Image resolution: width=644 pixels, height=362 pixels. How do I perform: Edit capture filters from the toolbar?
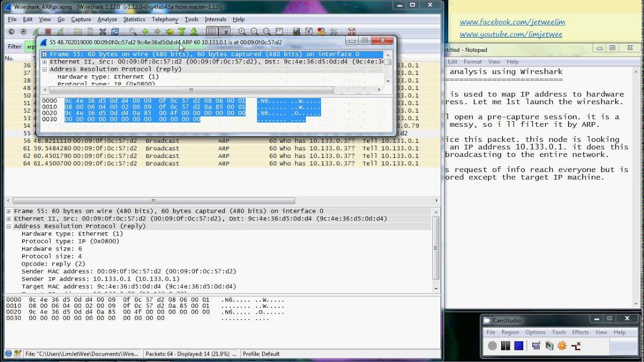coord(296,31)
